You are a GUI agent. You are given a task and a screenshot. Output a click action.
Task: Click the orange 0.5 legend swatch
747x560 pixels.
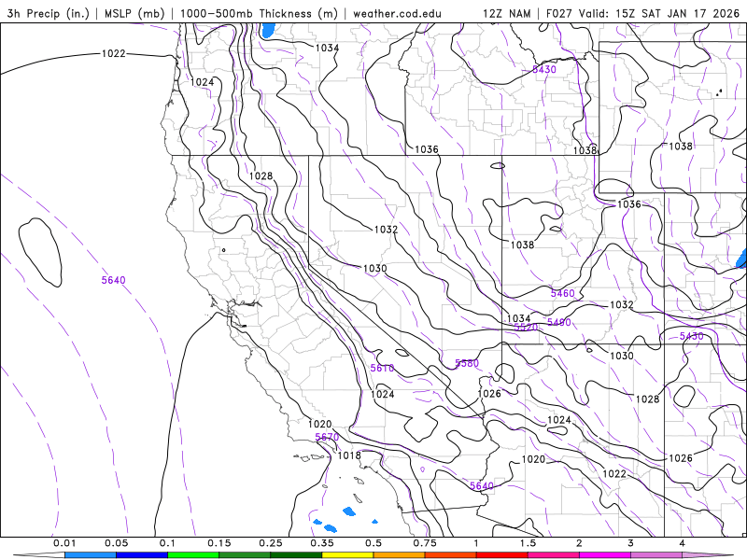tap(400, 555)
